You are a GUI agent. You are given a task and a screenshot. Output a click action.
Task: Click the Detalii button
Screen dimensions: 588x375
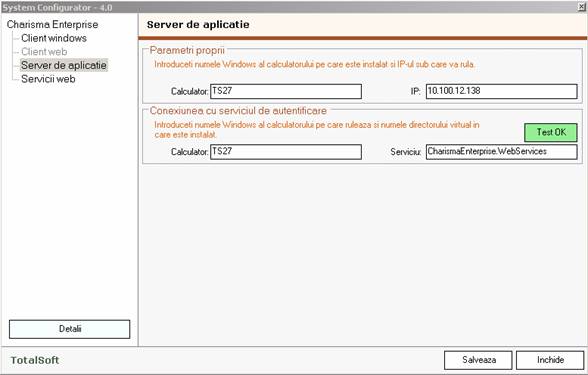[x=70, y=329]
